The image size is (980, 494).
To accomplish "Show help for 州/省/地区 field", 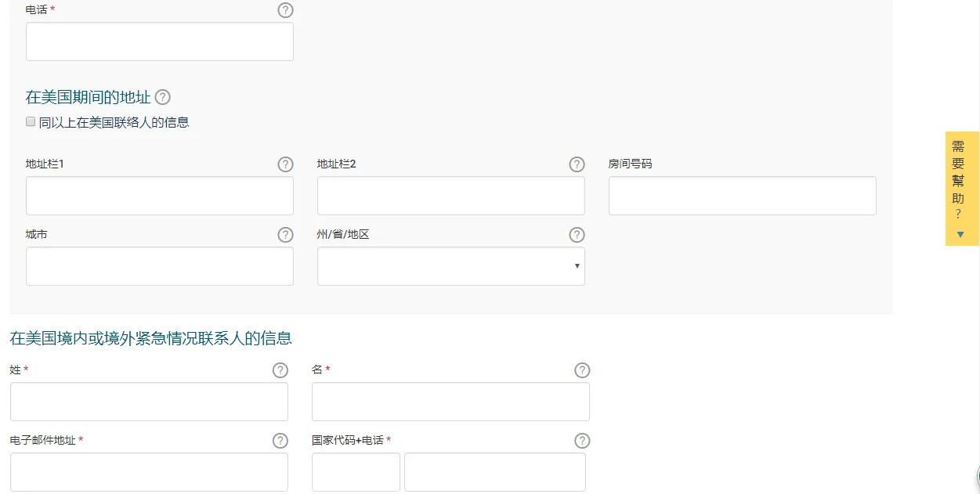I will coord(577,235).
